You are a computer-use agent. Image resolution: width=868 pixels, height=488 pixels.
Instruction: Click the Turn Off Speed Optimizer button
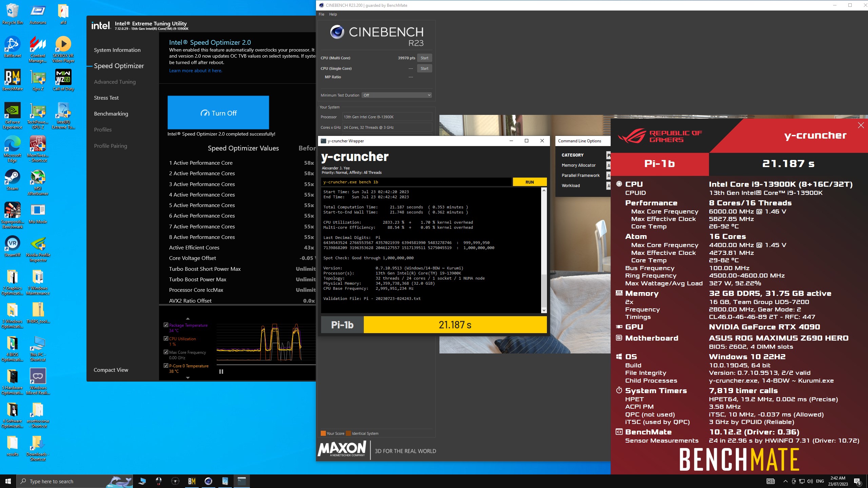point(218,113)
